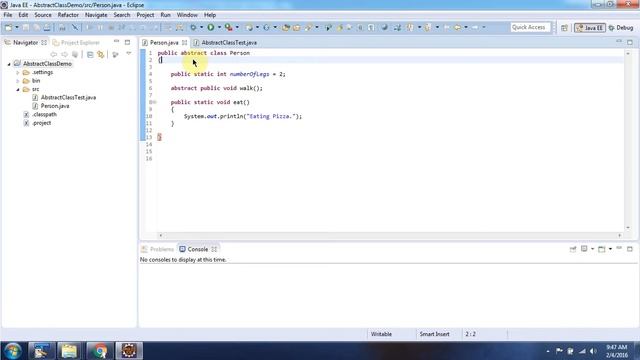Click the volume speaker tray icon

(593, 351)
